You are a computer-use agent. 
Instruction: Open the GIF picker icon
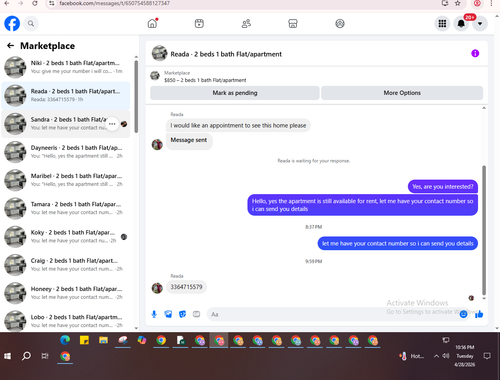coord(197,314)
